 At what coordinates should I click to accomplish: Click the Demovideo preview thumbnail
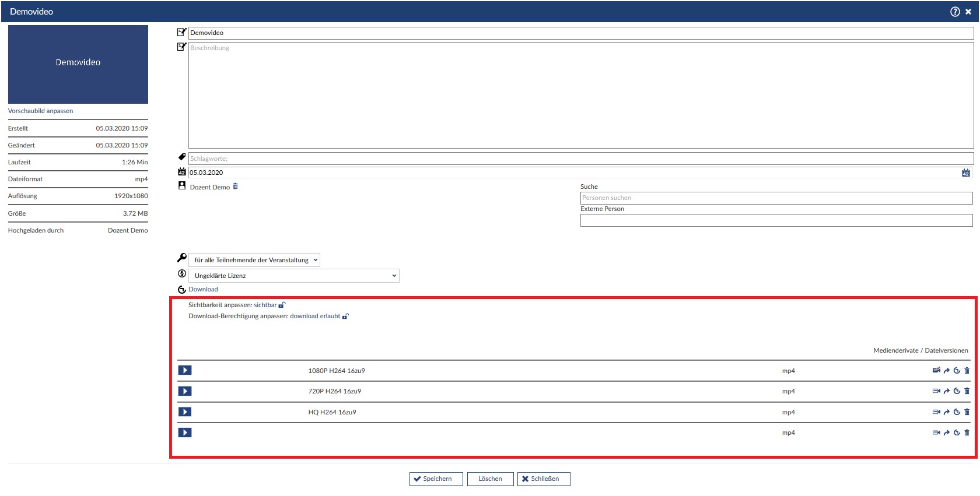point(78,64)
